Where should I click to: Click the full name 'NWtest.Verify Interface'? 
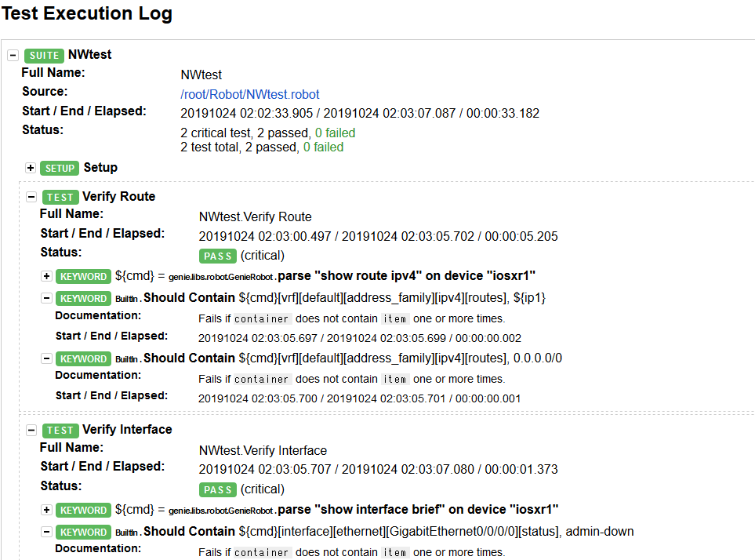(x=263, y=451)
